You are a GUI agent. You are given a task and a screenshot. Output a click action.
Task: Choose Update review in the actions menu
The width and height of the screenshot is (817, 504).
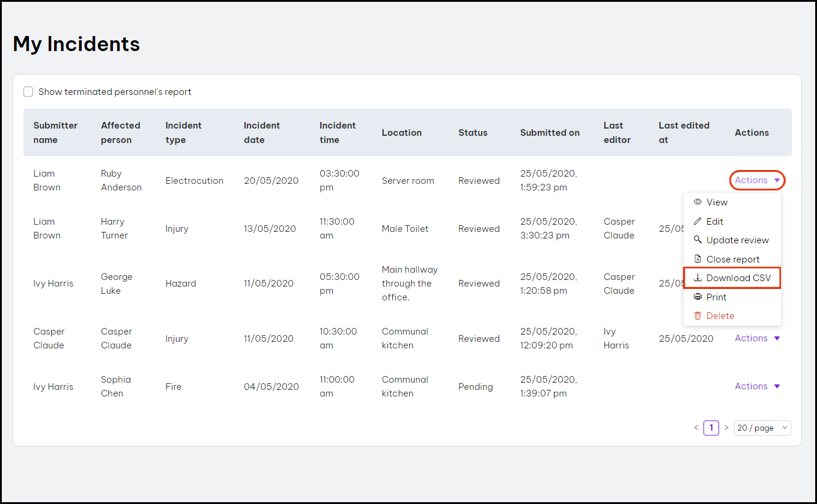737,240
